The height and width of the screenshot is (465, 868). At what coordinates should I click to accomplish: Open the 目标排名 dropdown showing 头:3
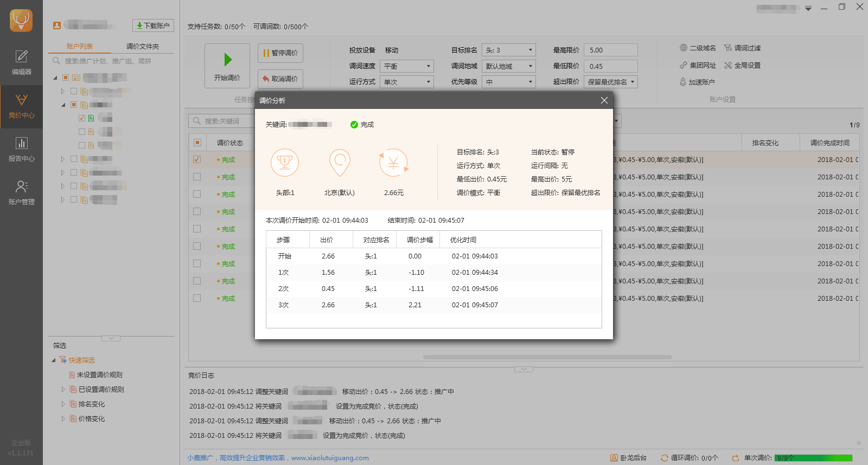click(x=509, y=50)
